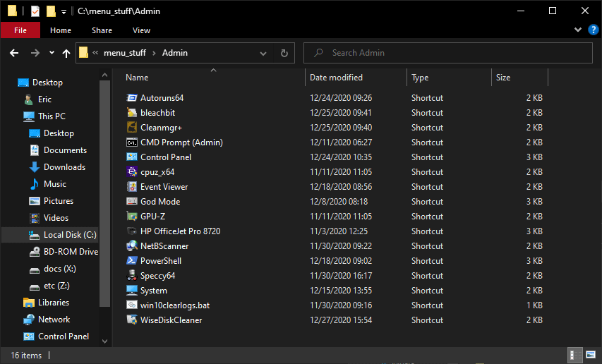Open the File menu
Image resolution: width=602 pixels, height=364 pixels.
pos(20,30)
